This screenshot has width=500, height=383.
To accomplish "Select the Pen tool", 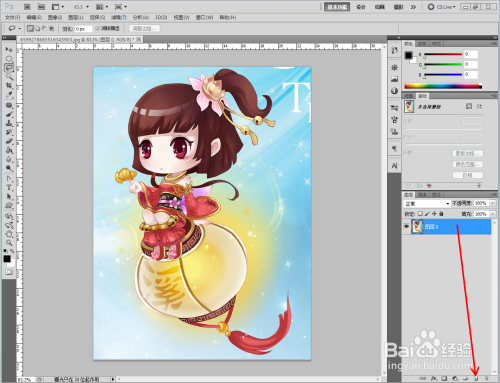I will (x=9, y=179).
